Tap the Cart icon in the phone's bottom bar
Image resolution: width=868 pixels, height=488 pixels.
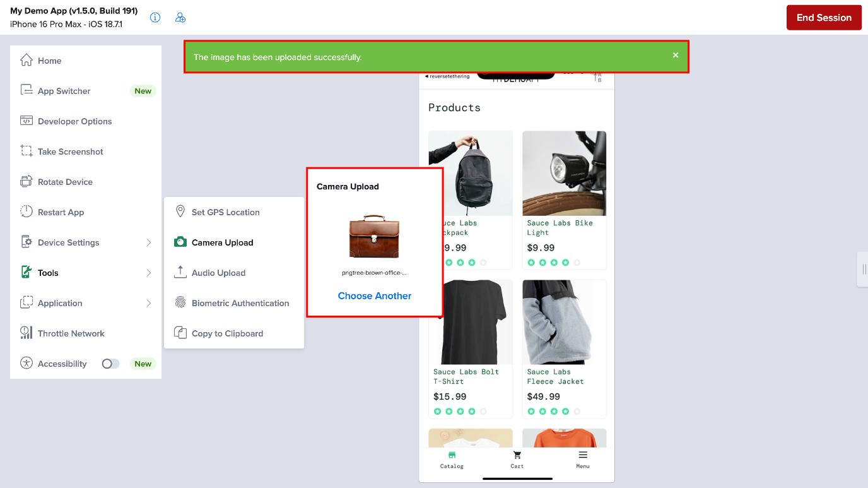[x=517, y=455]
